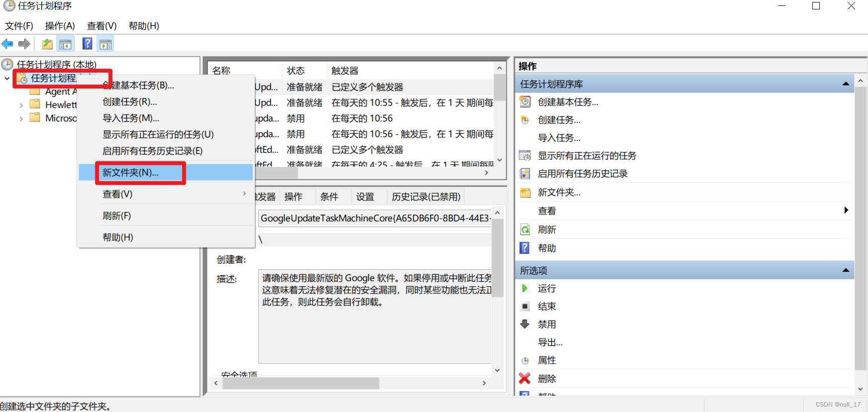Image resolution: width=868 pixels, height=412 pixels.
Task: Sort the task list by 触发器 column header
Action: coord(411,71)
